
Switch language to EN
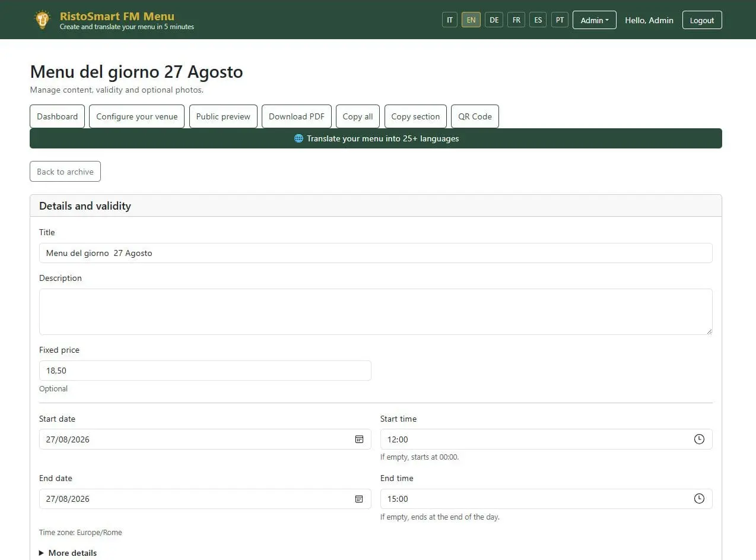point(471,20)
